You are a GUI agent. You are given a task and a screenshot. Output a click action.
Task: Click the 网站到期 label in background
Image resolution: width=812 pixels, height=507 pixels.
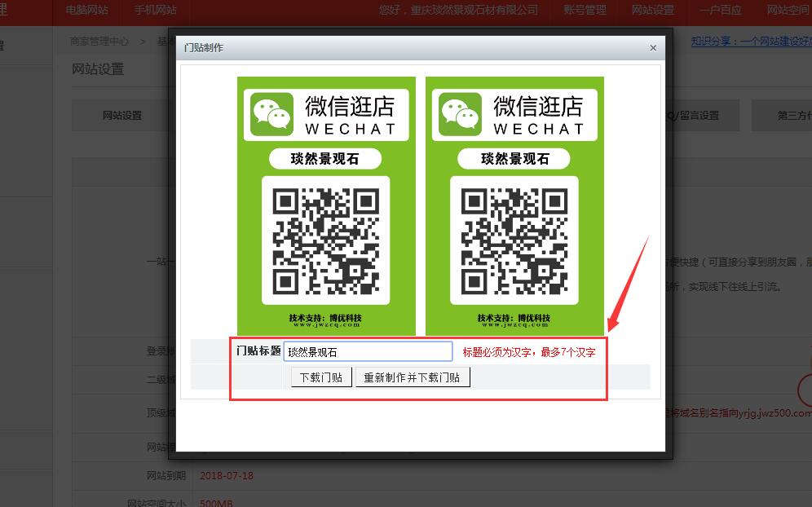pos(166,475)
